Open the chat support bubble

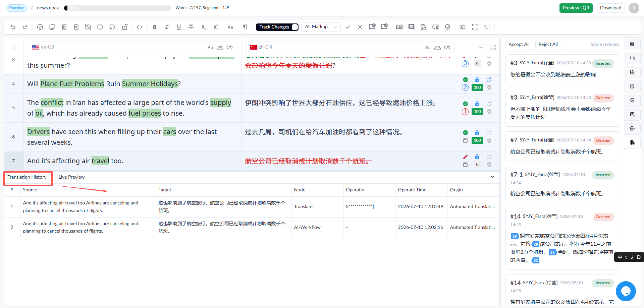(626, 291)
